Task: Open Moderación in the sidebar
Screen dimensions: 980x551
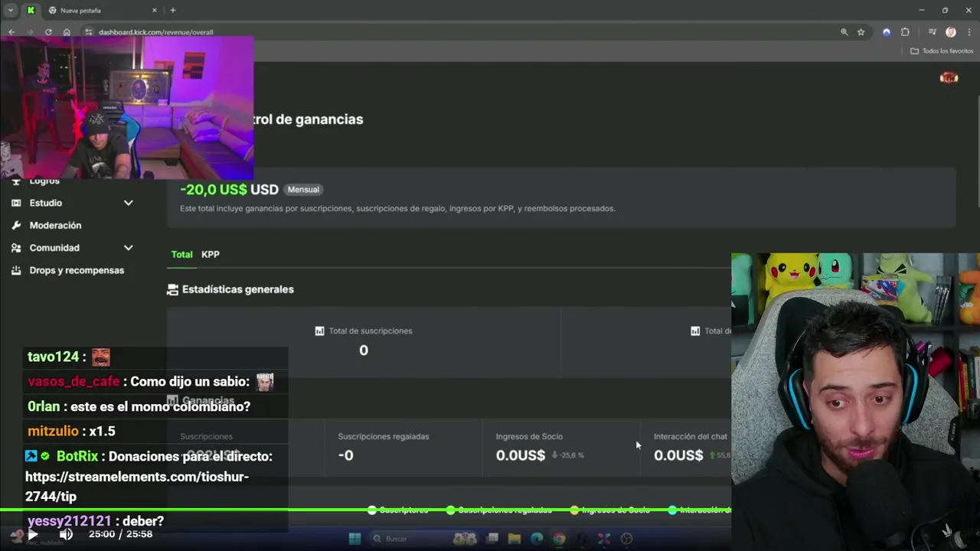Action: click(55, 225)
